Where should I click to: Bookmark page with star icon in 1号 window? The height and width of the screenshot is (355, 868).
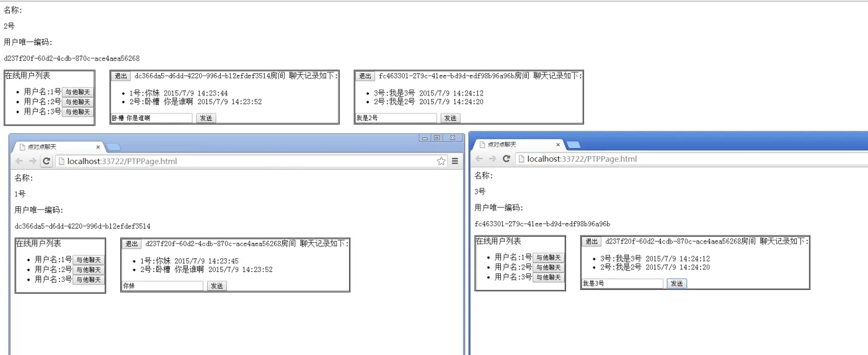pos(441,161)
